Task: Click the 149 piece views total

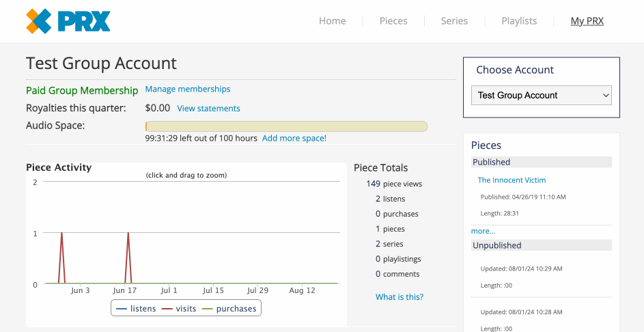Action: click(x=394, y=184)
